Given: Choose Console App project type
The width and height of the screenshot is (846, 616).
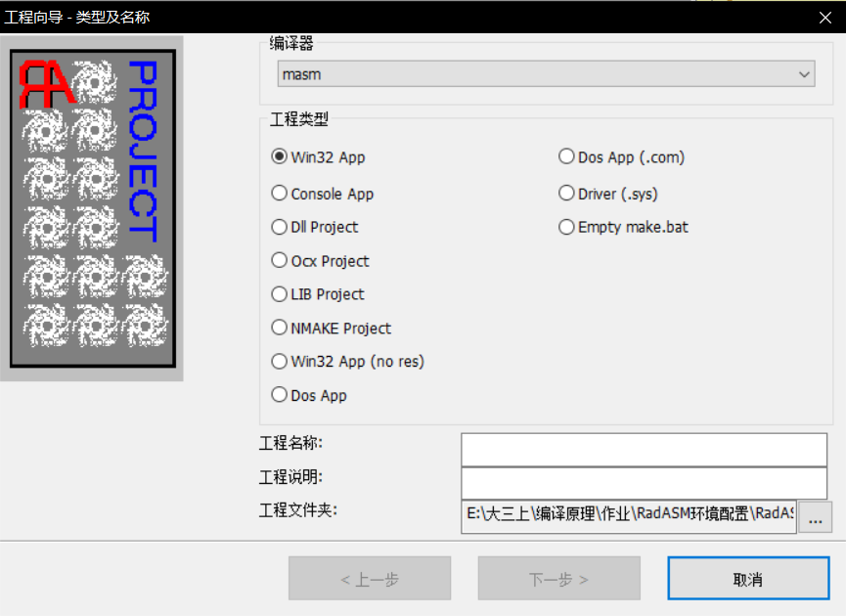Looking at the screenshot, I should (x=280, y=194).
